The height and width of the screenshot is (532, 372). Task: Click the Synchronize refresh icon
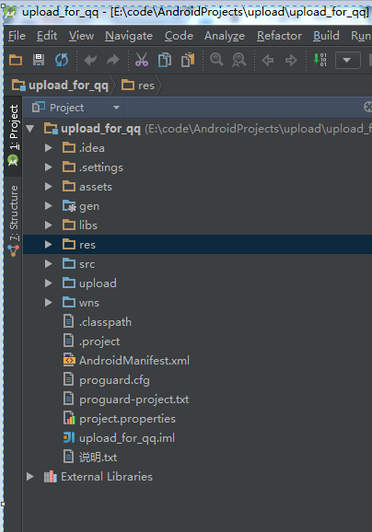[61, 60]
